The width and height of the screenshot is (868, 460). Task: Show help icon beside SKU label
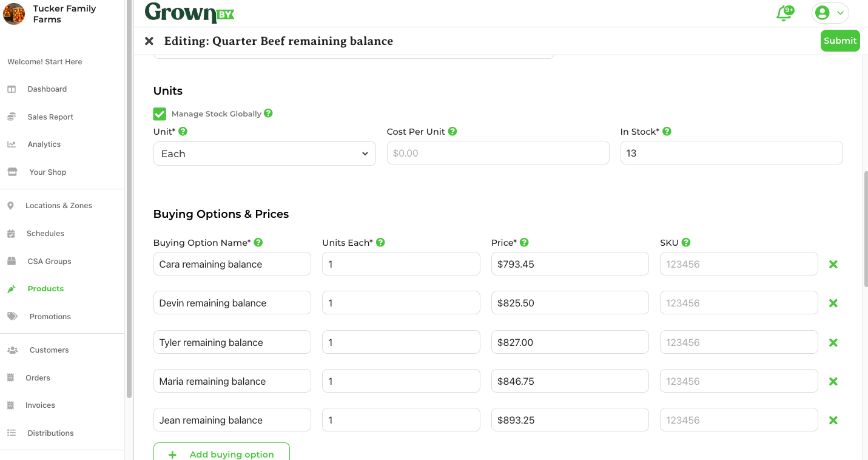[x=685, y=242]
